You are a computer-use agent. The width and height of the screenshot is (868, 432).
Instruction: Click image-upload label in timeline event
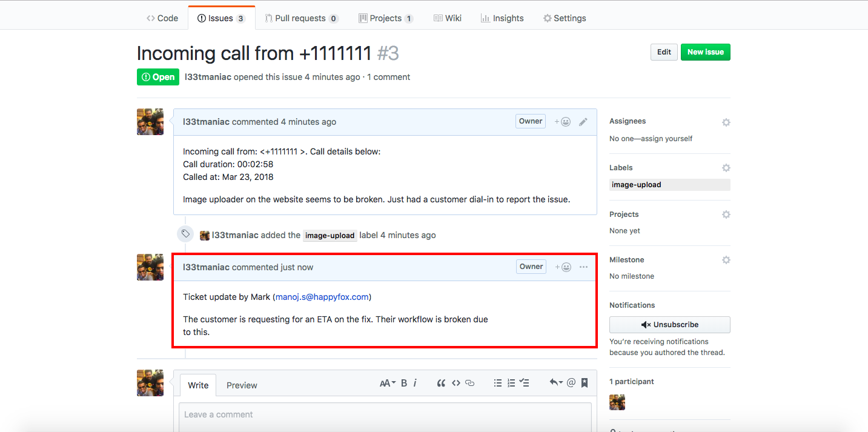point(330,236)
